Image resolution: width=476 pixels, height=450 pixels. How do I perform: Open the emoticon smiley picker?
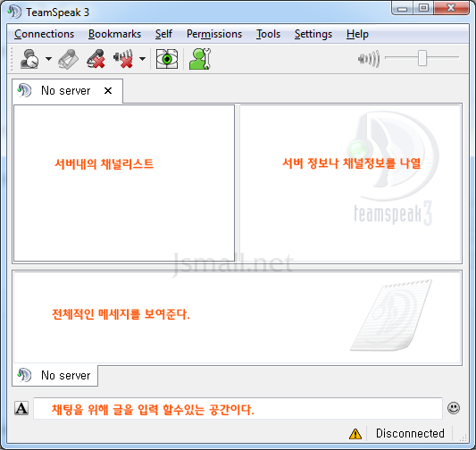point(454,408)
